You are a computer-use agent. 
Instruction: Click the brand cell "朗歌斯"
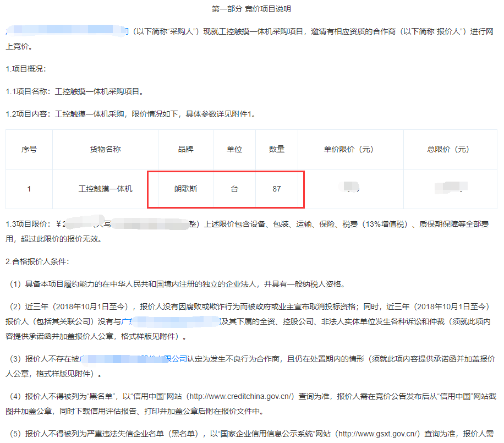[x=185, y=189]
